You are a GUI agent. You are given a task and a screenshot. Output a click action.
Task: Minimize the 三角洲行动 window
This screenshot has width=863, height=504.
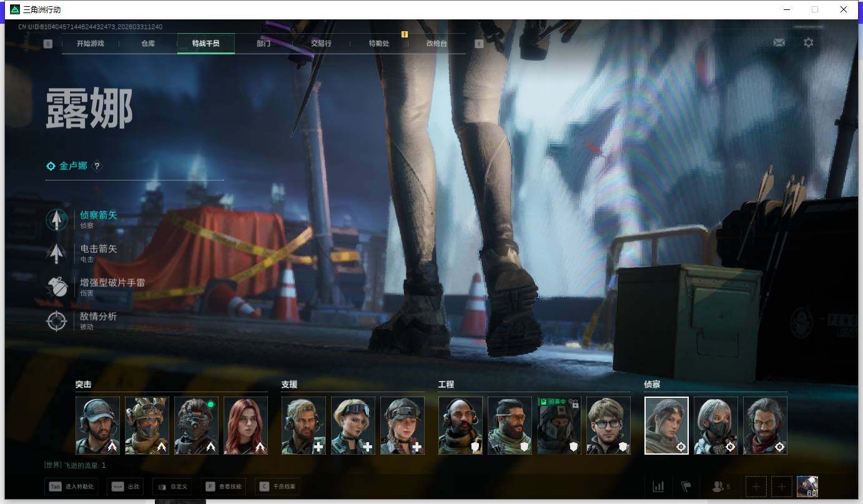point(786,9)
